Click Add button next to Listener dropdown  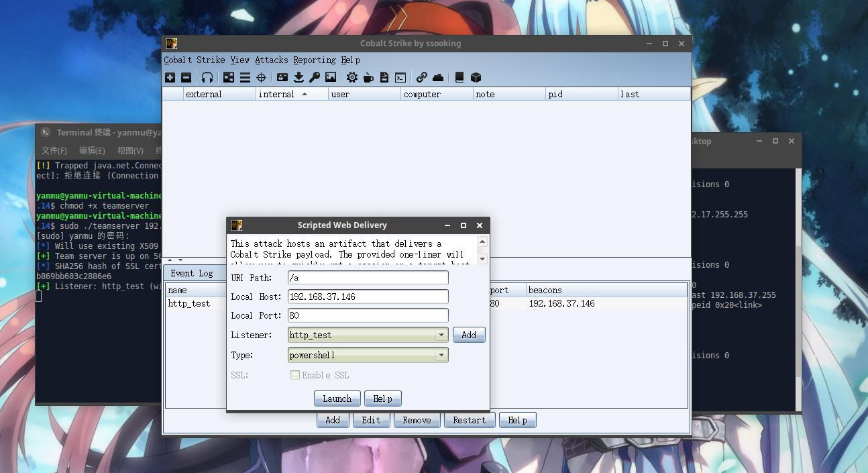pos(469,335)
